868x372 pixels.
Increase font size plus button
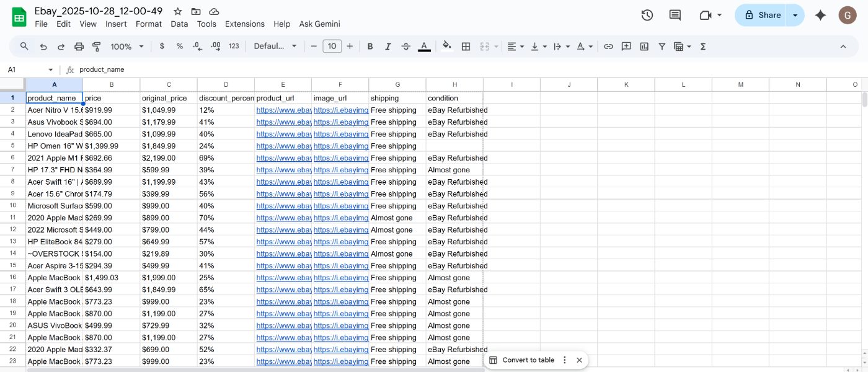(350, 46)
